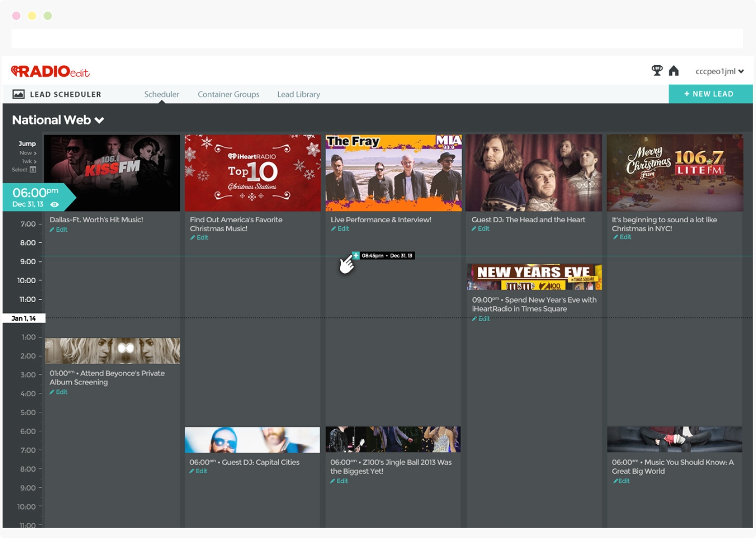Click the iHeartRadio edit logo
The image size is (756, 539).
click(50, 71)
